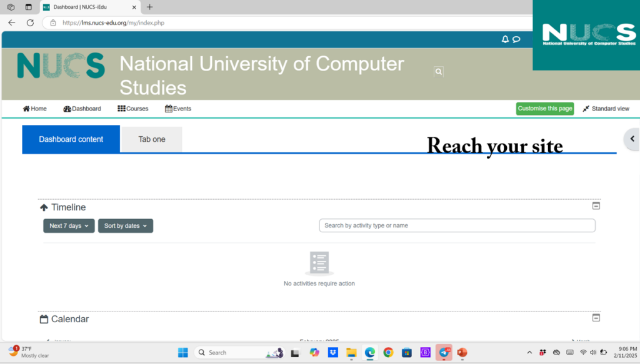This screenshot has height=364, width=640.
Task: Select the Dashboard content tab
Action: (71, 139)
